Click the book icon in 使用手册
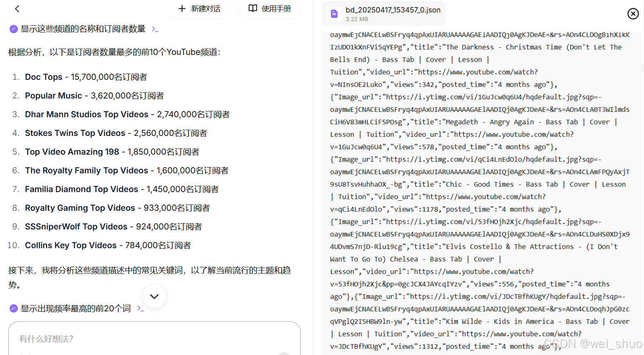644x355 pixels. tap(253, 8)
